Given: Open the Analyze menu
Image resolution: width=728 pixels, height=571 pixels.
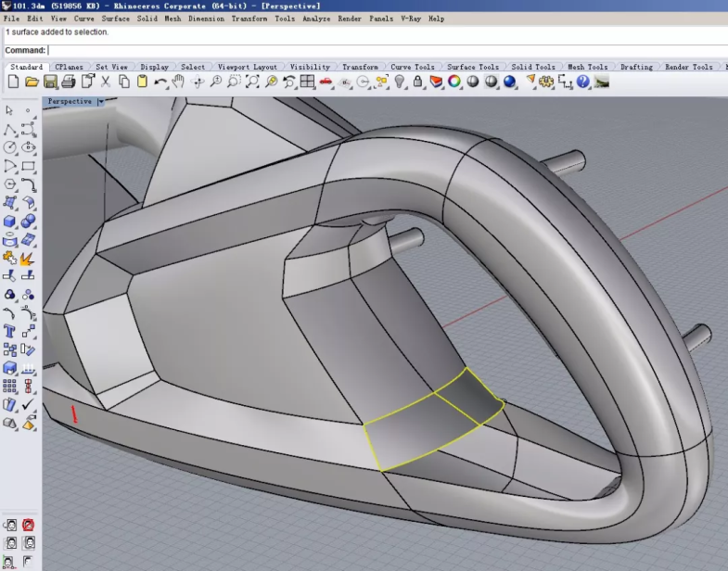Looking at the screenshot, I should click(316, 19).
